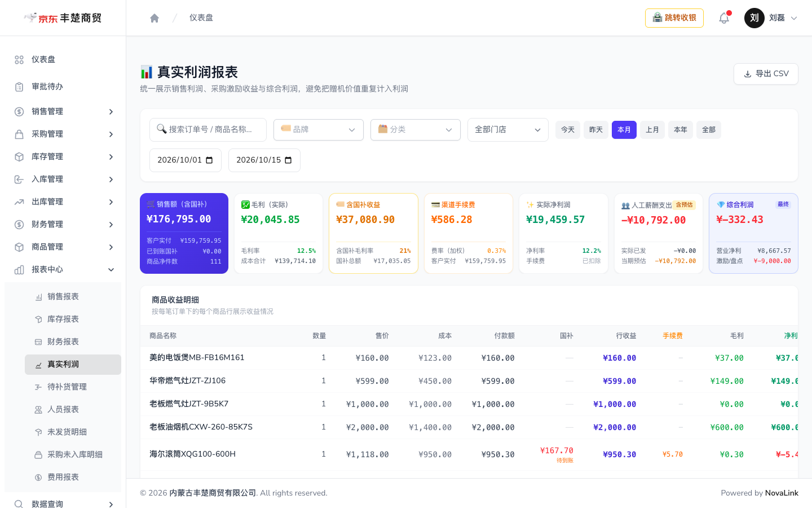Expand the 出库管理 menu chevron
812x508 pixels.
pyautogui.click(x=111, y=202)
